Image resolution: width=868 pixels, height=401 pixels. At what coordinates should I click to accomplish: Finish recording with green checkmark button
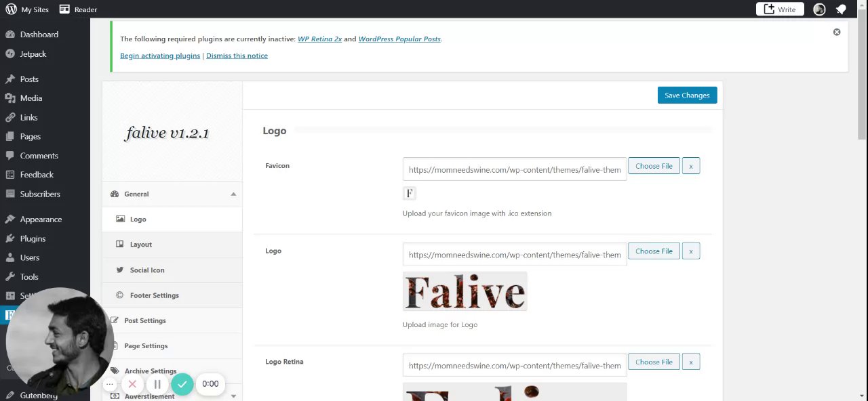coord(182,384)
